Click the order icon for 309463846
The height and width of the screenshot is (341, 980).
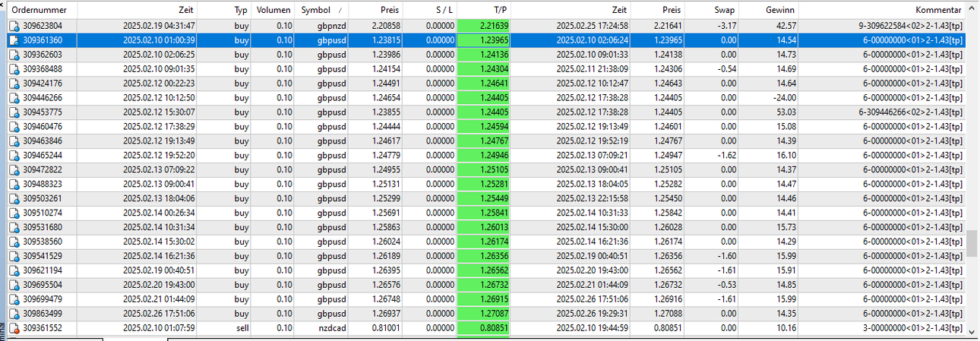pos(14,141)
